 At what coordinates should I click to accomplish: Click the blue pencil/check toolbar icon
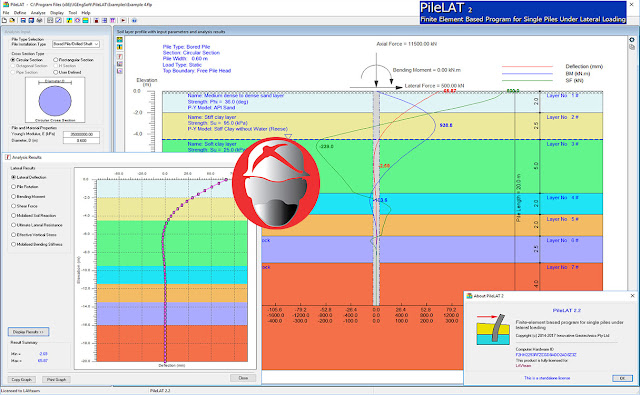[58, 20]
